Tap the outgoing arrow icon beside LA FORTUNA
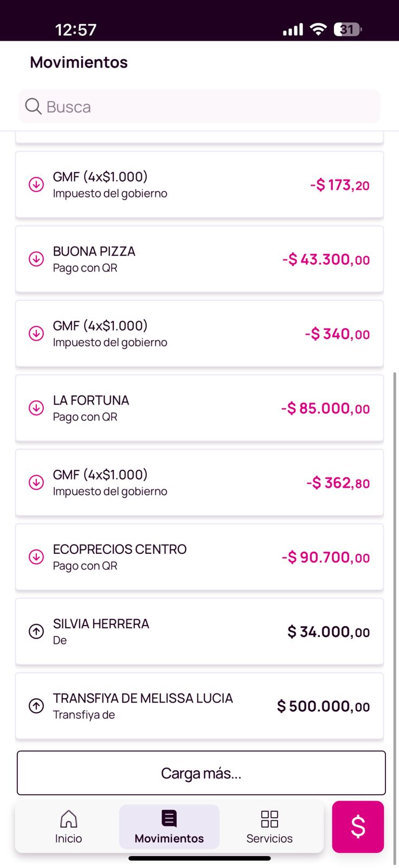Screen dimensions: 399x868 point(36,408)
